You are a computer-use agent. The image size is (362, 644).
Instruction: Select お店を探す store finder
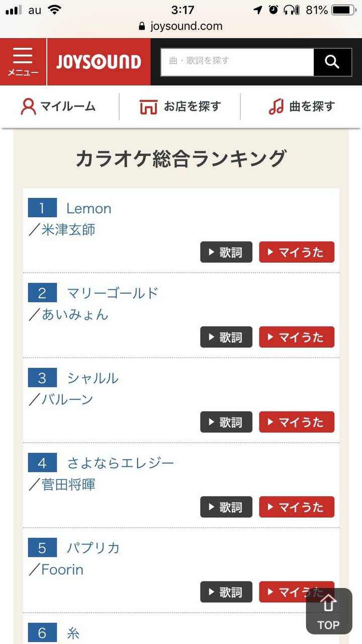pyautogui.click(x=180, y=107)
